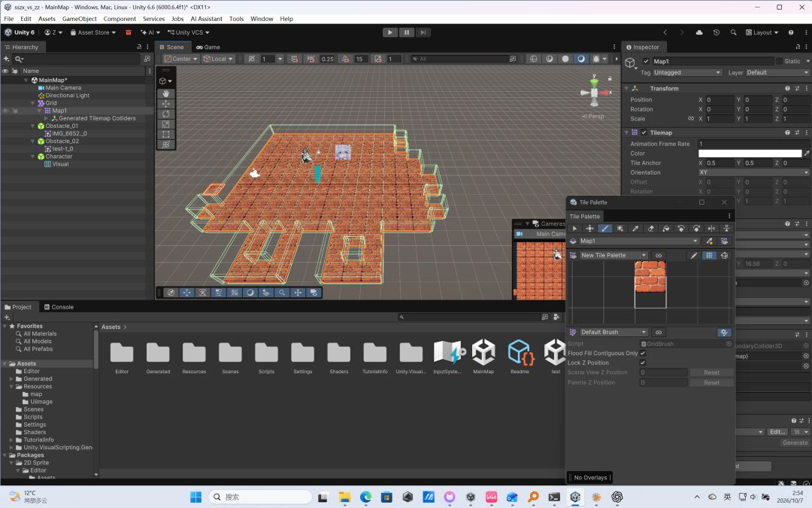Toggle the Static checkbox in Inspector

pos(780,61)
